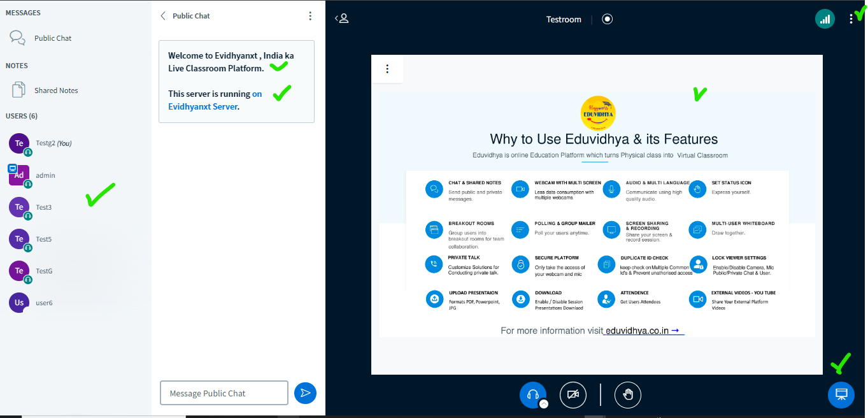Toggle the recording indicator
Viewport: 868px width, 418px height.
click(x=607, y=19)
